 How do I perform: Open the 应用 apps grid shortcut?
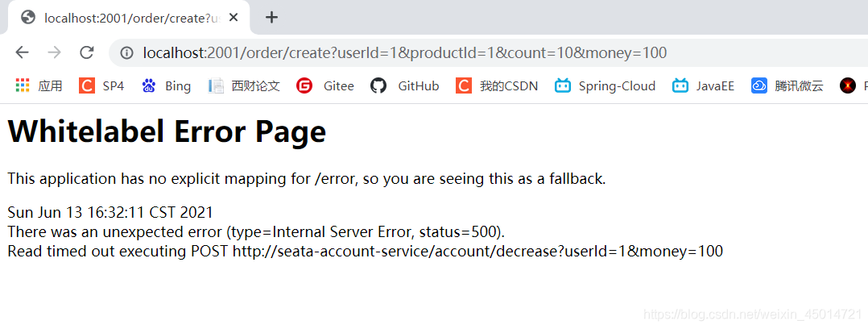[x=39, y=86]
